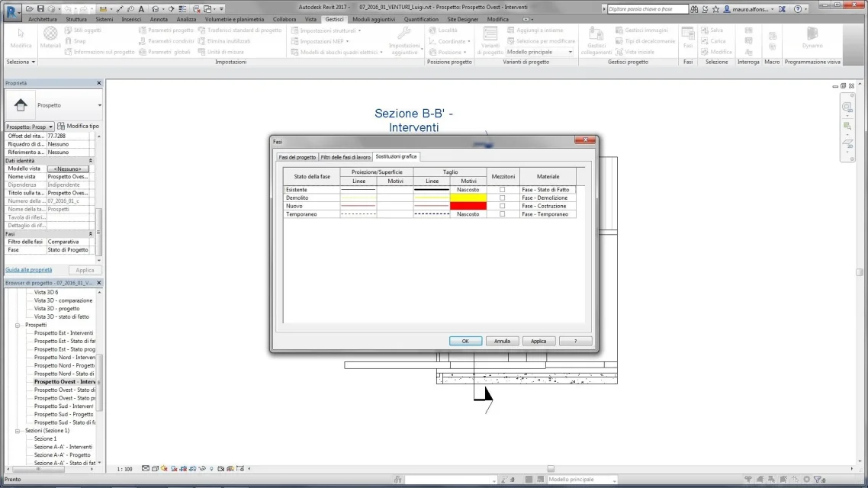Open the Seleziona panel dropdown
Screen dimensions: 868x488
pos(21,62)
